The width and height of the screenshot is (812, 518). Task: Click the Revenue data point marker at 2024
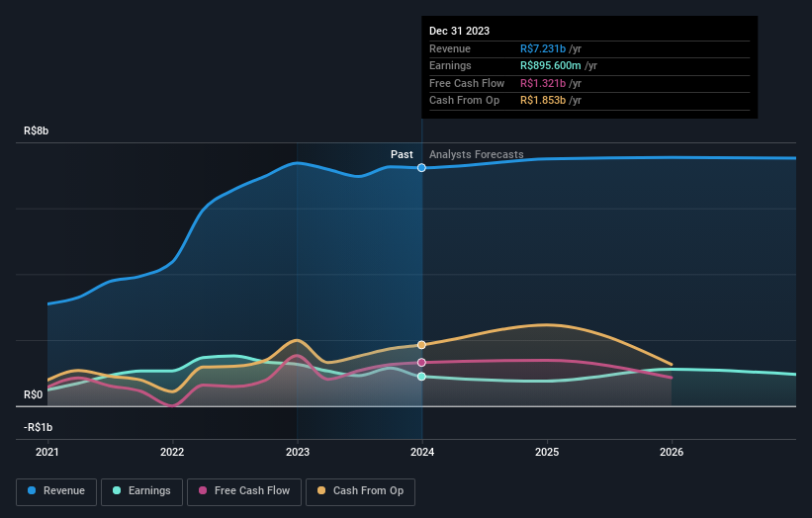pos(421,168)
